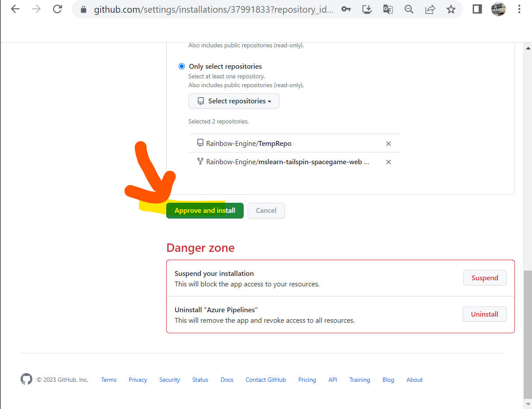Click the install app icon in address bar
The image size is (532, 409).
tap(367, 9)
